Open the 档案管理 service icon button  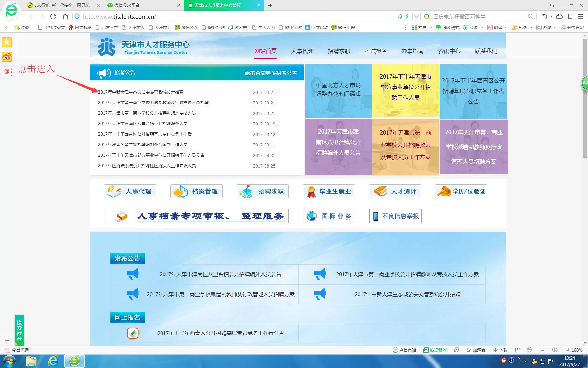coord(196,191)
